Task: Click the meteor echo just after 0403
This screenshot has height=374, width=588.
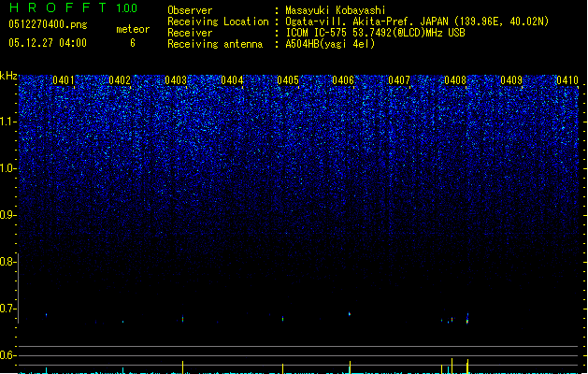Action: click(182, 319)
